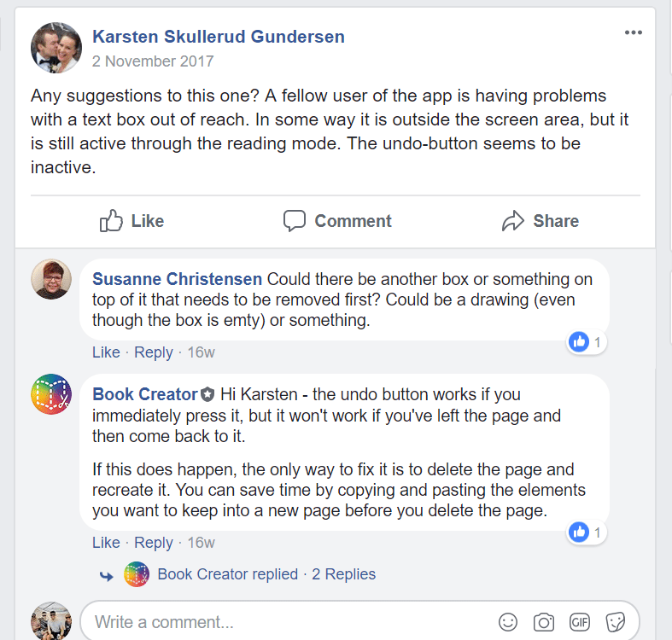The width and height of the screenshot is (672, 640).
Task: Click the thumbs-up Like button on the post
Action: (131, 221)
